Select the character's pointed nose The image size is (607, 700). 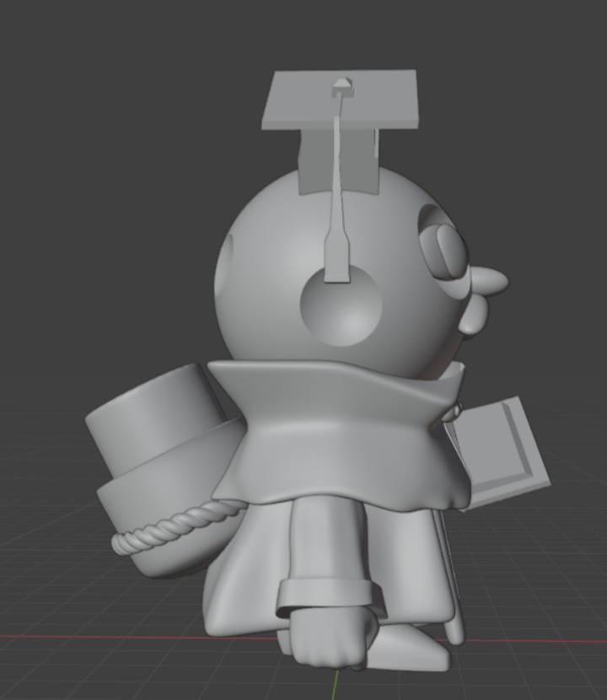(489, 283)
